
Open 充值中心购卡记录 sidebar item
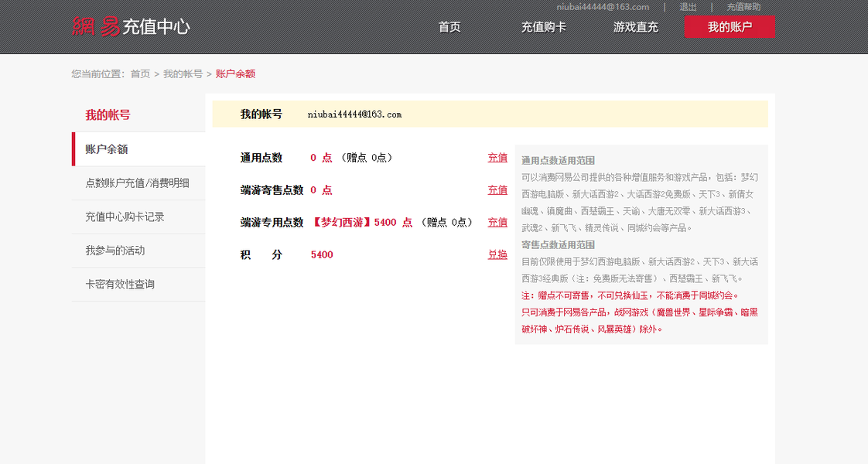[138, 217]
